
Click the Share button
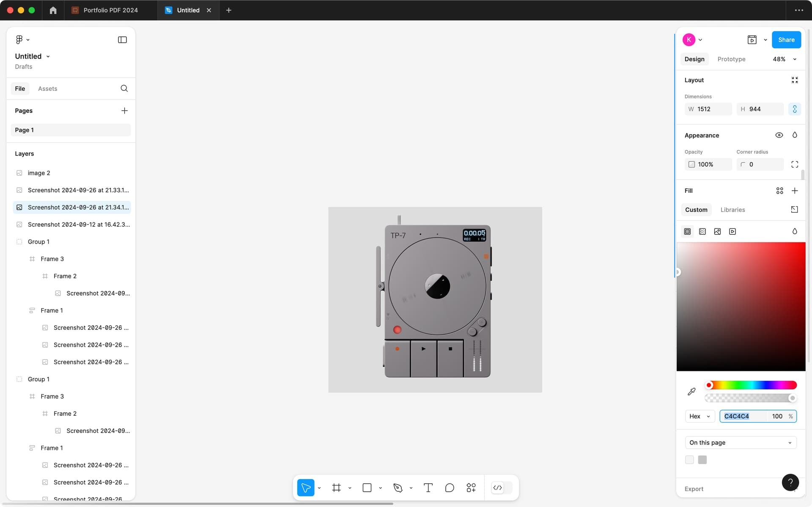pos(786,40)
